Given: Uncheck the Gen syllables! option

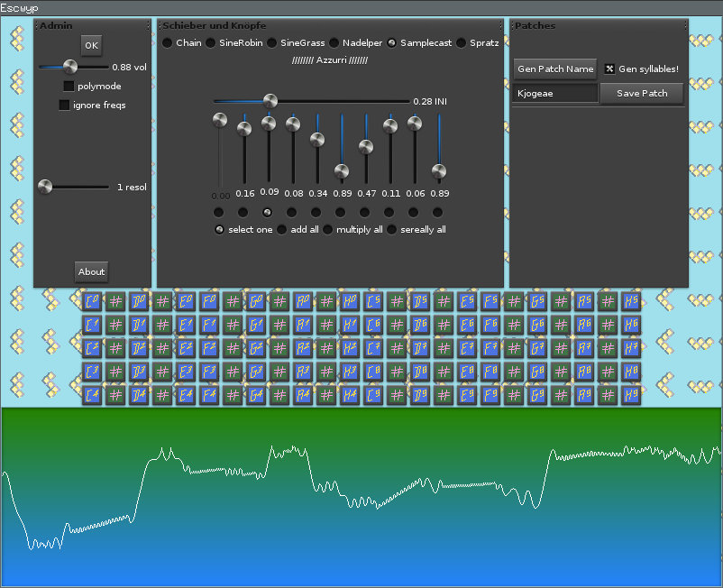Looking at the screenshot, I should (x=609, y=69).
